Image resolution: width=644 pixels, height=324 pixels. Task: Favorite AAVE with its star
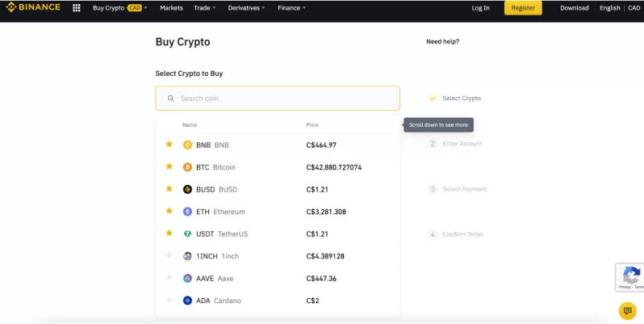(169, 277)
